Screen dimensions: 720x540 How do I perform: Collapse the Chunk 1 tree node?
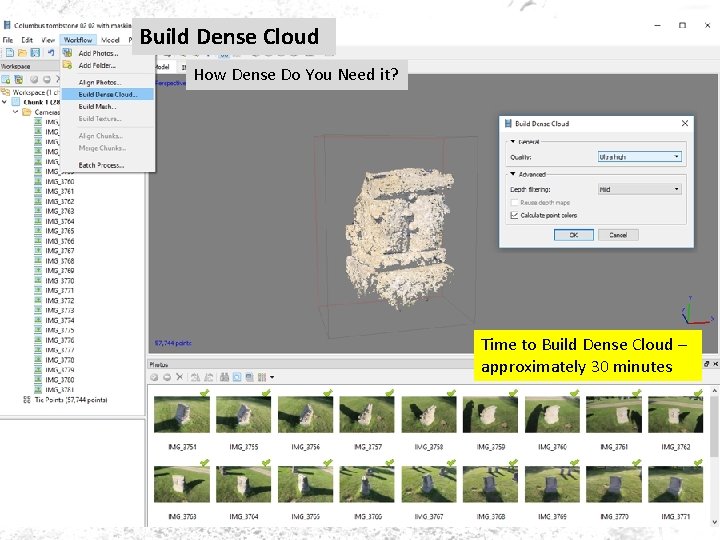pos(5,102)
